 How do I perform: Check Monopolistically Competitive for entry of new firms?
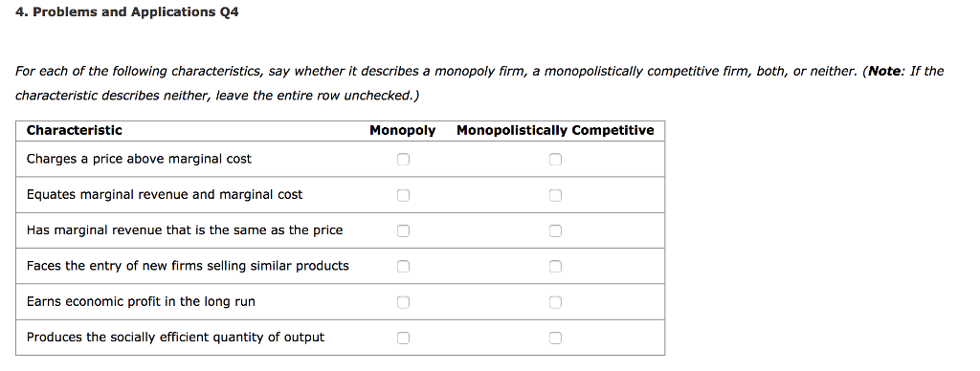[555, 267]
